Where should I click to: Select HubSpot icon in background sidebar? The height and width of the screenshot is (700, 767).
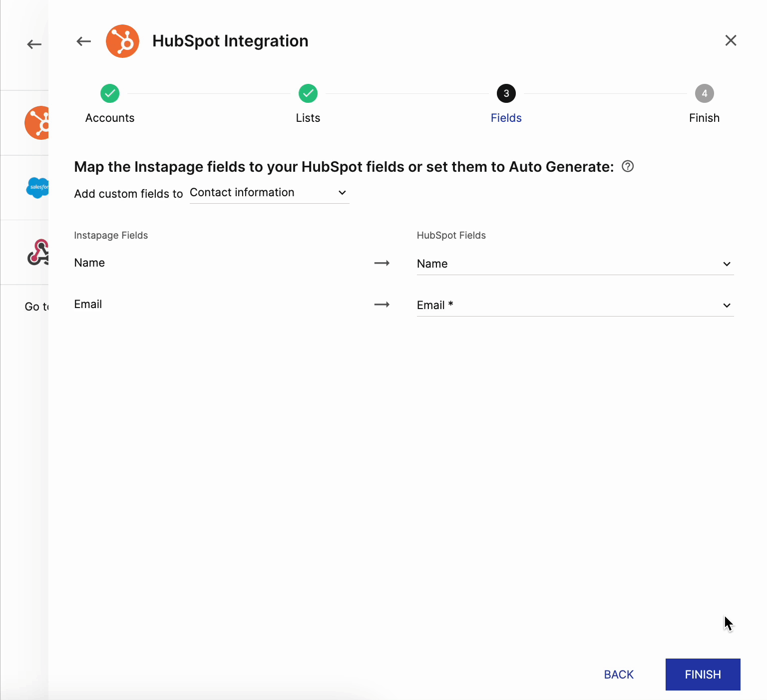pyautogui.click(x=37, y=123)
